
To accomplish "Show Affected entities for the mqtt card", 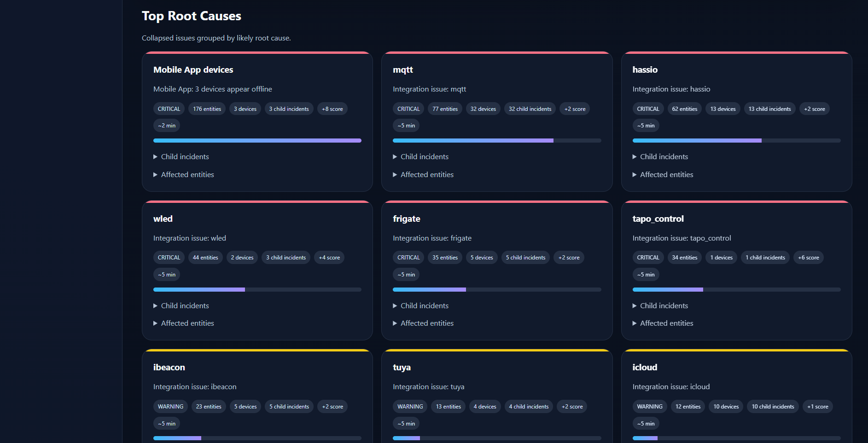I will pyautogui.click(x=423, y=175).
